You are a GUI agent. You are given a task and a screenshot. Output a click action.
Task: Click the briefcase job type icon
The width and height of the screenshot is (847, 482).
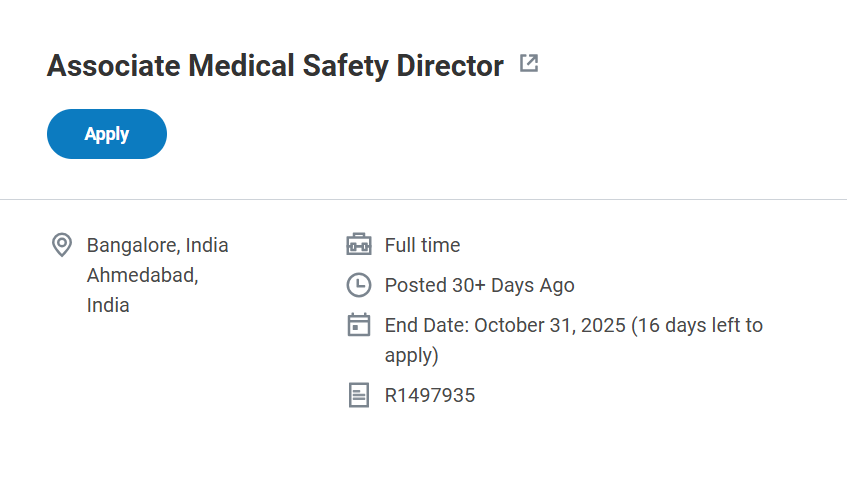[358, 245]
